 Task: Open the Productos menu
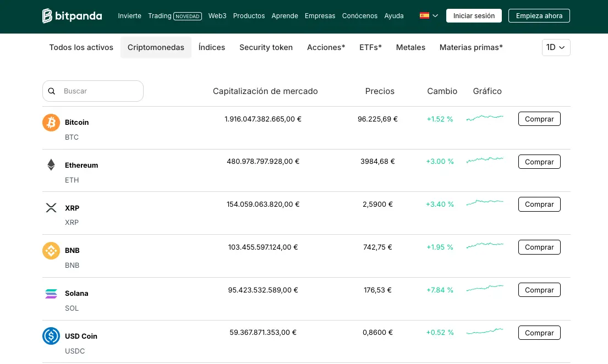point(249,16)
